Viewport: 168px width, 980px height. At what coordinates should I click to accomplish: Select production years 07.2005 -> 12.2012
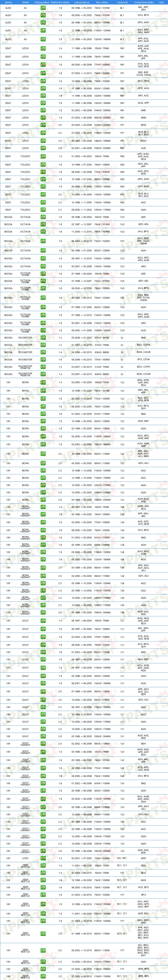[81, 73]
